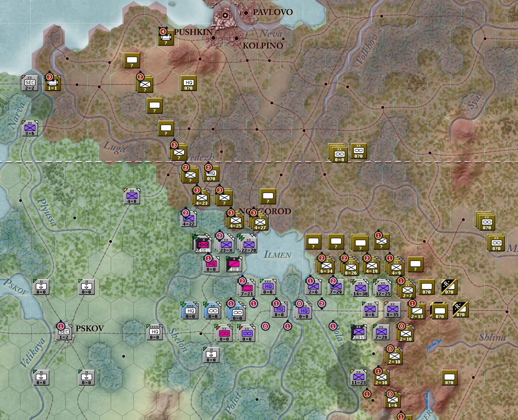The height and width of the screenshot is (420, 518).
Task: Select the 22=70 infantry stack
Action: click(248, 243)
